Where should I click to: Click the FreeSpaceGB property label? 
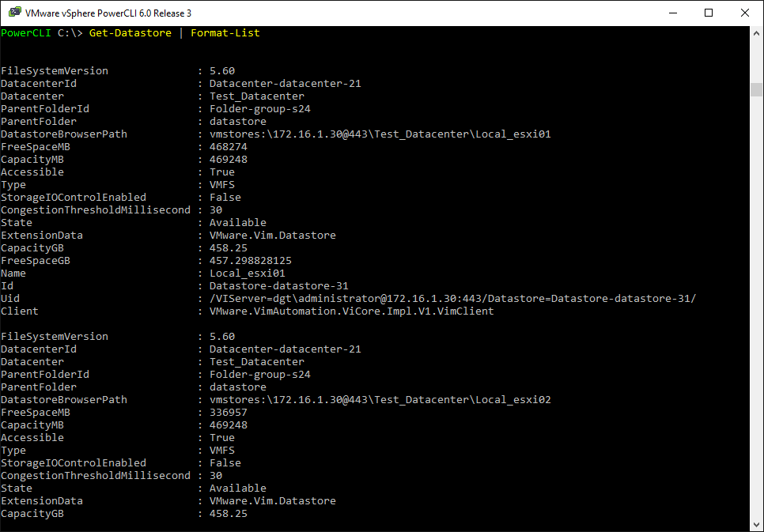tap(36, 261)
